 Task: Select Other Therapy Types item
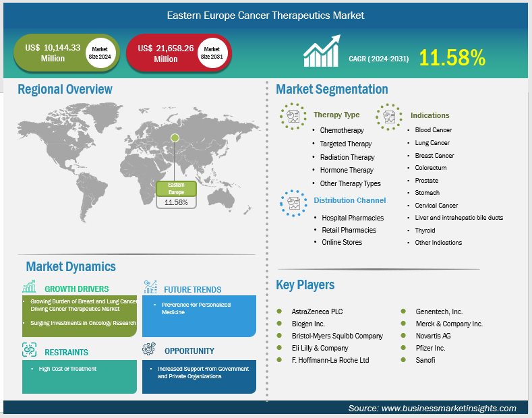click(350, 183)
